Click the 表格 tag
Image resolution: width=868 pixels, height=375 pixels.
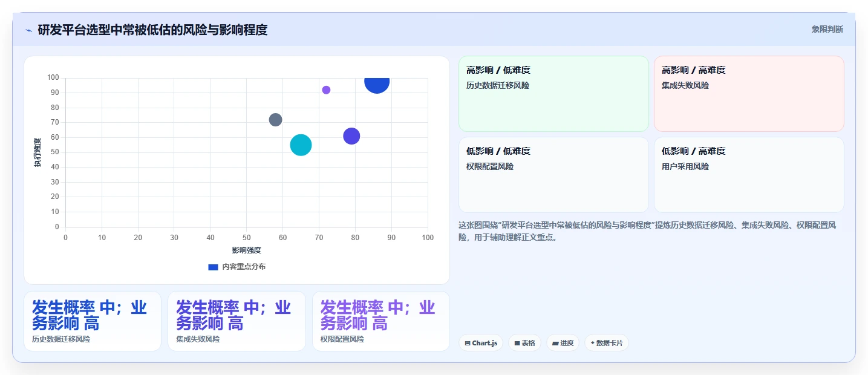pos(524,343)
